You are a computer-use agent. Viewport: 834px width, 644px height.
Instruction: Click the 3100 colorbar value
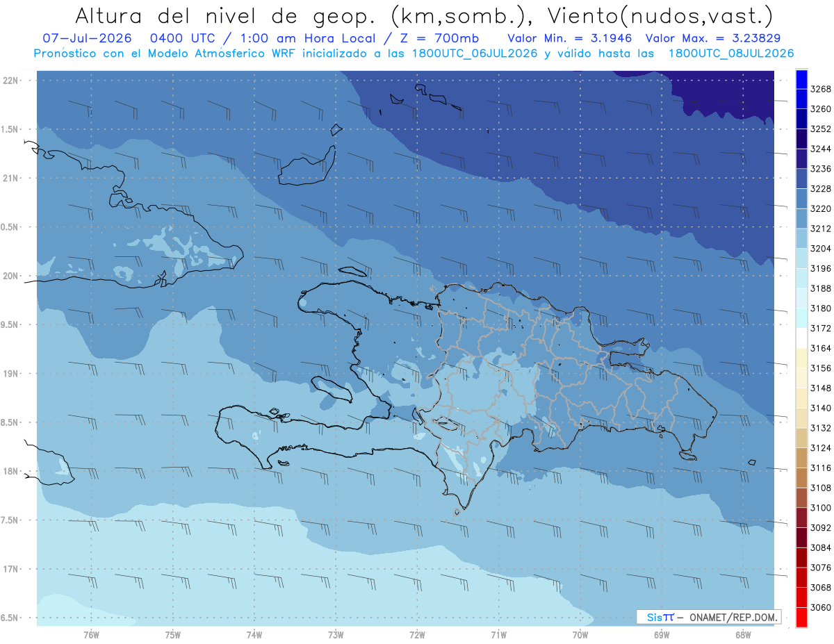[x=821, y=508]
